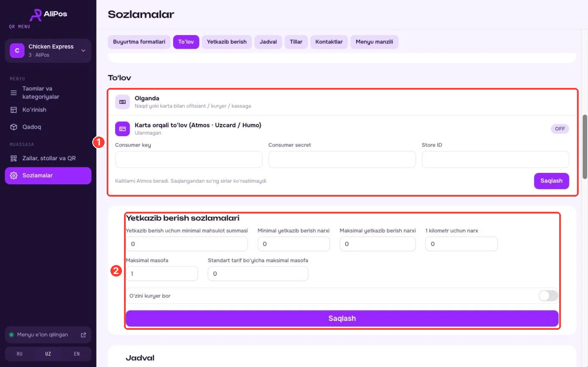Viewport: 588px width, 367px height.
Task: Select the UZ language option
Action: point(48,354)
